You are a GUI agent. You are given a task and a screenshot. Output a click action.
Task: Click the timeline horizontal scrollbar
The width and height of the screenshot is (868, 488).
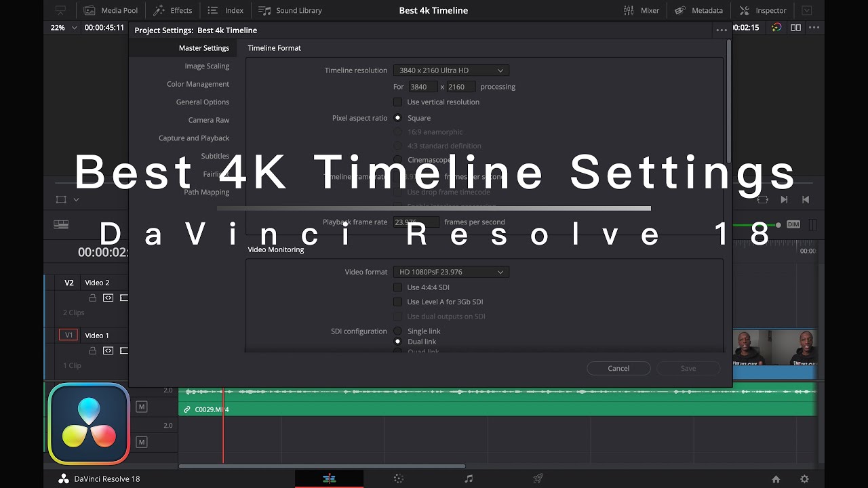click(322, 466)
